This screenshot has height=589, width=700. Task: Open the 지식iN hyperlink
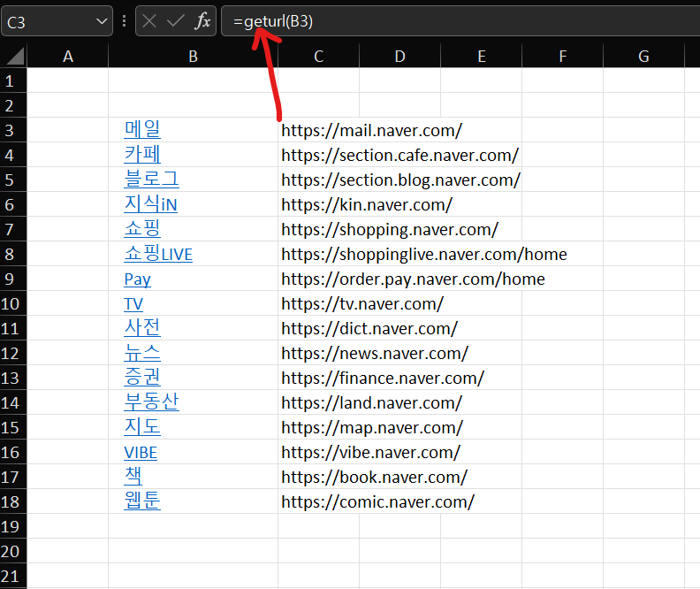point(150,204)
